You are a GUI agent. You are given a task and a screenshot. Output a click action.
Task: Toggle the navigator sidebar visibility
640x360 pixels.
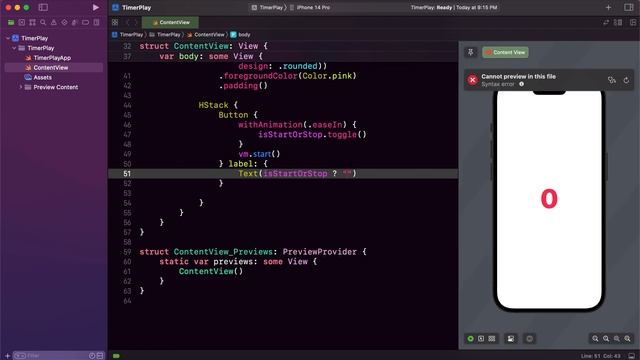(x=43, y=7)
